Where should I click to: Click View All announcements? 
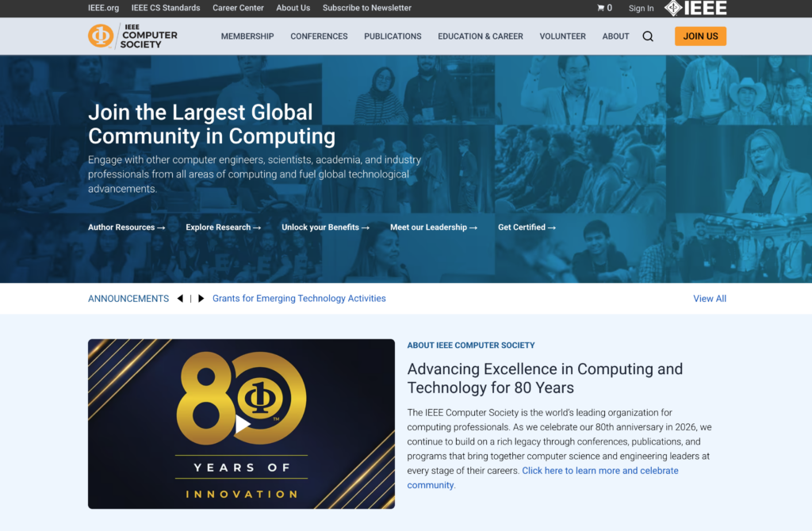click(x=710, y=299)
